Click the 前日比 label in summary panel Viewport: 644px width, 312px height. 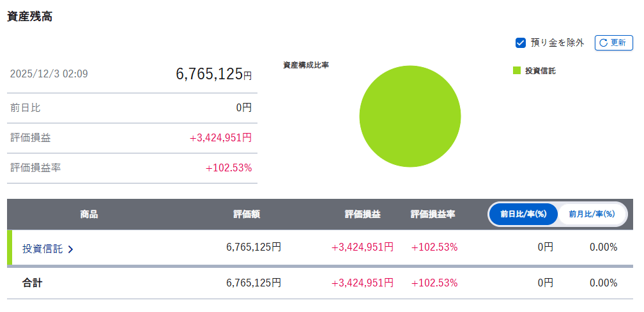pos(26,108)
